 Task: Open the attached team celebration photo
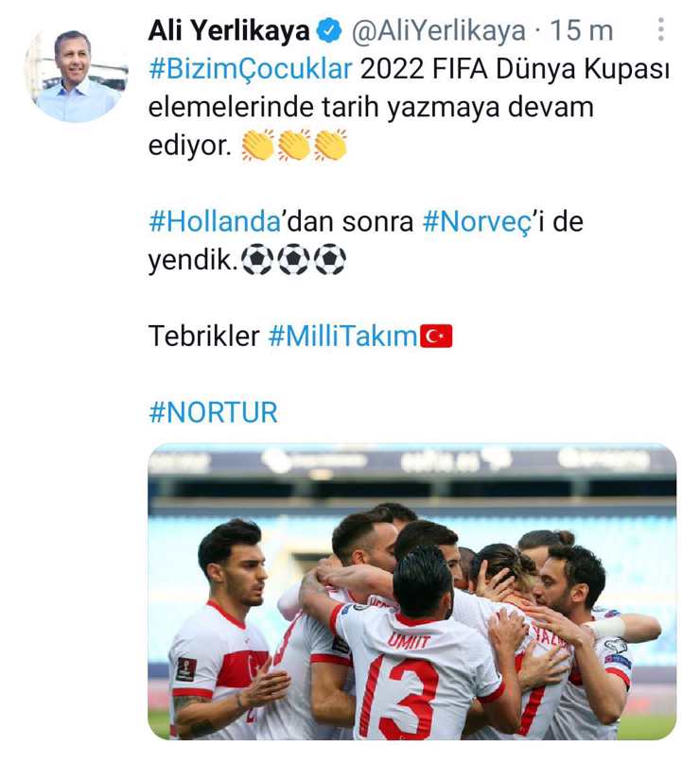coord(411,591)
